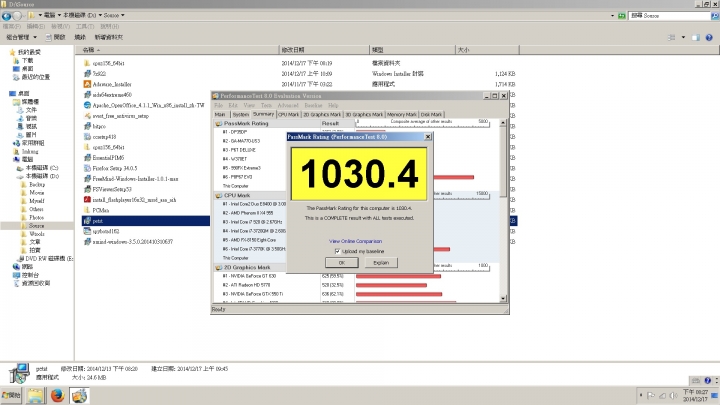
Task: Click the PassMark Rating section icon
Action: click(x=219, y=124)
